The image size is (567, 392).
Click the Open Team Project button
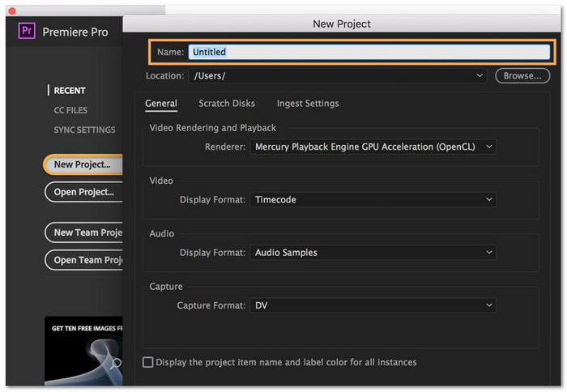(83, 260)
